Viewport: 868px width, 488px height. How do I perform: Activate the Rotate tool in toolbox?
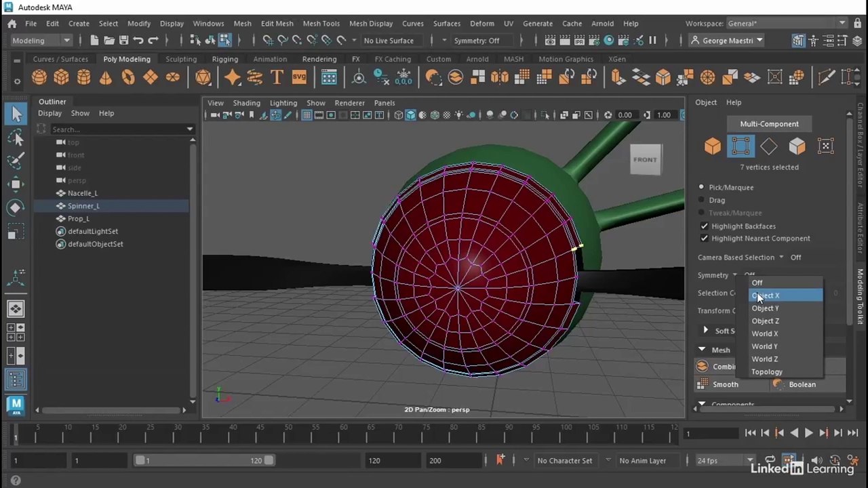tap(16, 207)
